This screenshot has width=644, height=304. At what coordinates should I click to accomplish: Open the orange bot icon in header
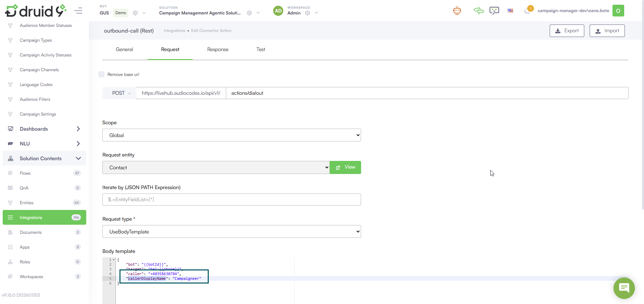point(457,11)
